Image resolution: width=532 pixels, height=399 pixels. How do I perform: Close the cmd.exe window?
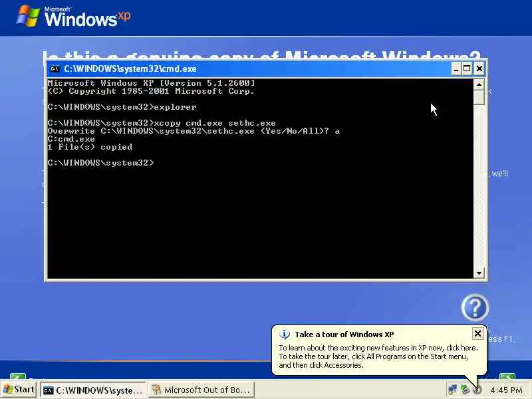click(479, 69)
